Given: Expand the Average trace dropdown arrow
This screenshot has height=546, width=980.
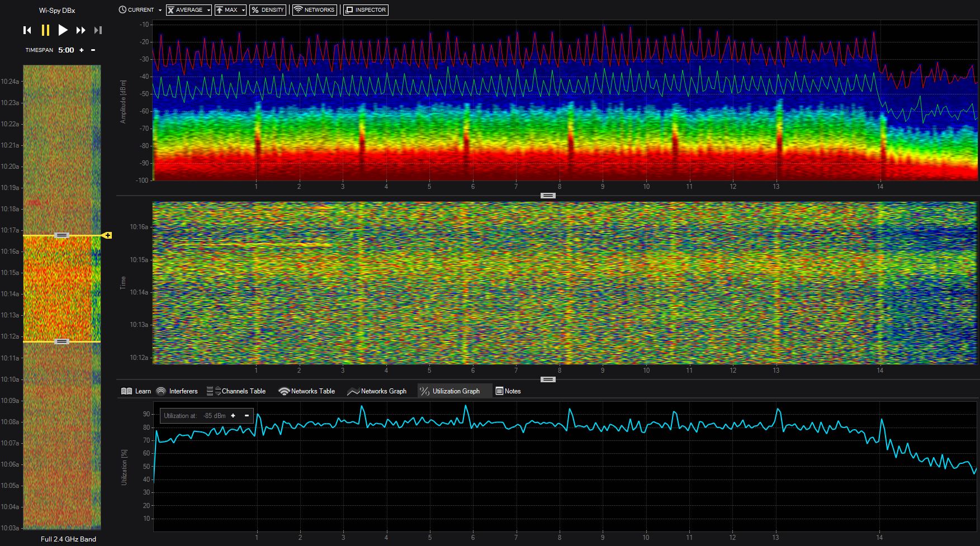Looking at the screenshot, I should coord(209,10).
